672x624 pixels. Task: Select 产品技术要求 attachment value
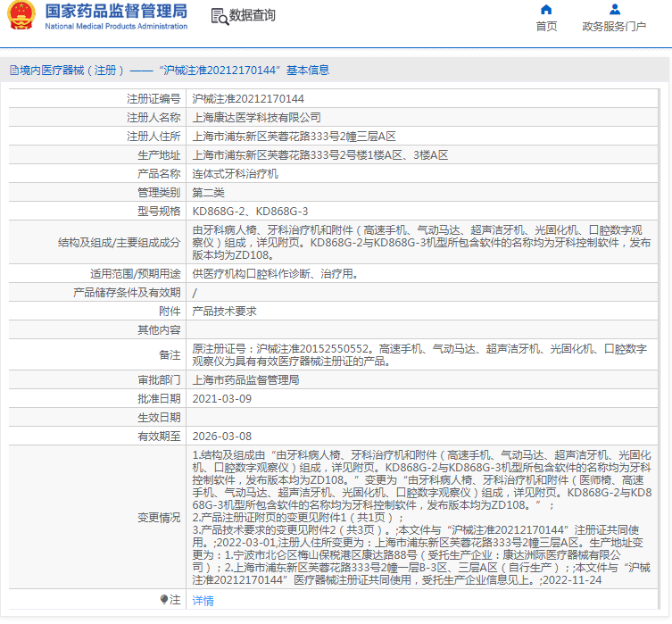[x=224, y=312]
